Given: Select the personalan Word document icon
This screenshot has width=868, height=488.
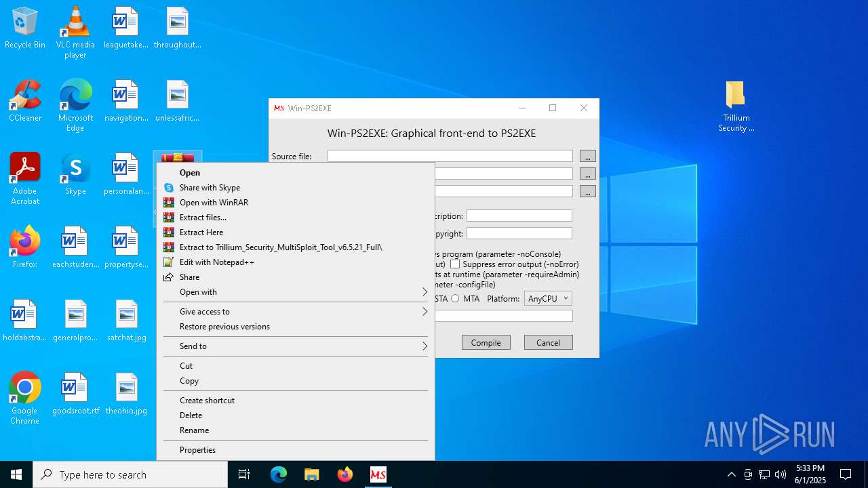Looking at the screenshot, I should tap(125, 175).
